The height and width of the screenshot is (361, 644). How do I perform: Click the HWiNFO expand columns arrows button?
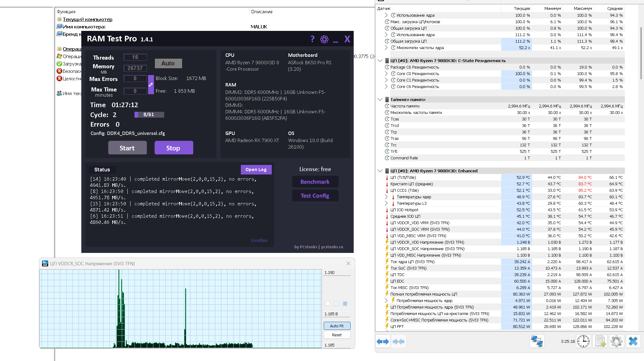click(x=383, y=342)
